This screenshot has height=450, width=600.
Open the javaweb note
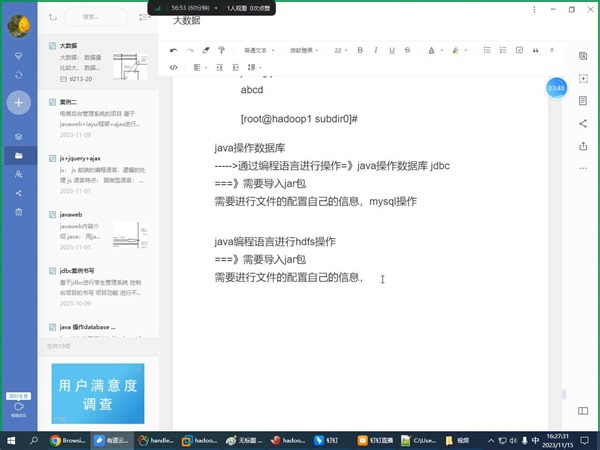tap(98, 231)
